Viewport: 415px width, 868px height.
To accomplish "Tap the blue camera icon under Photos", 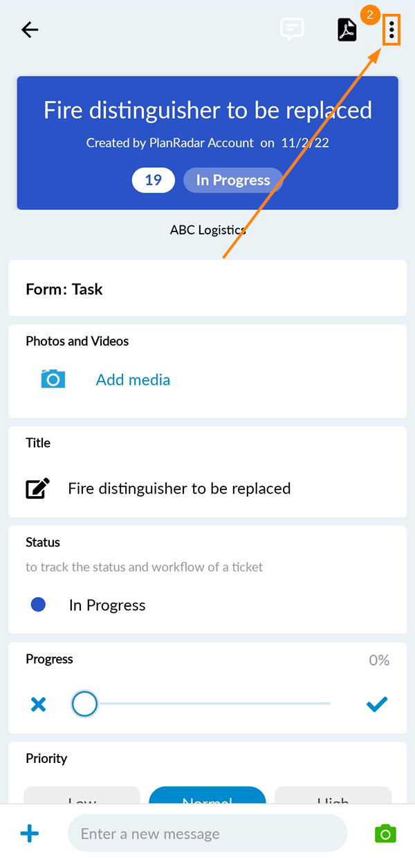I will click(x=53, y=379).
